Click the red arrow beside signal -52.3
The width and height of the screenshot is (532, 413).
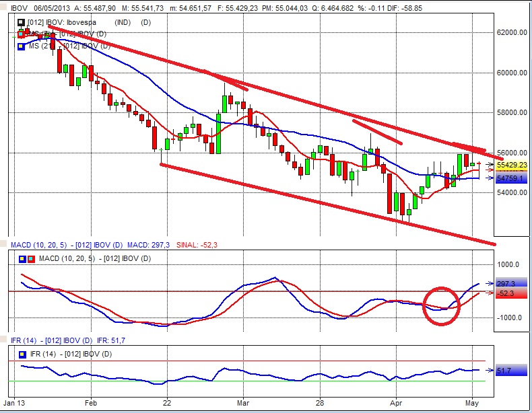tap(490, 293)
